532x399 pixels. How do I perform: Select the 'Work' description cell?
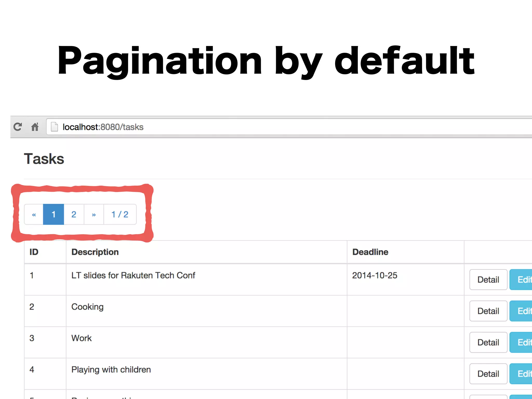click(207, 342)
